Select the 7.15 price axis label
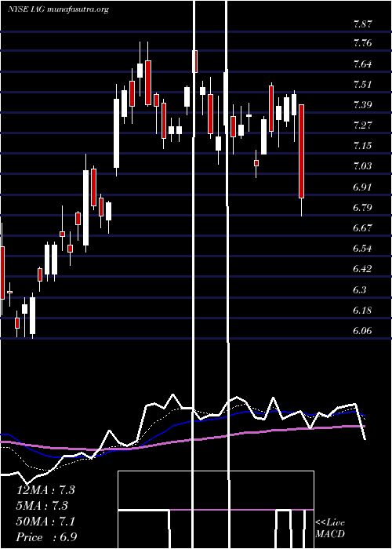Screen dimensions: 392x549 [362, 145]
